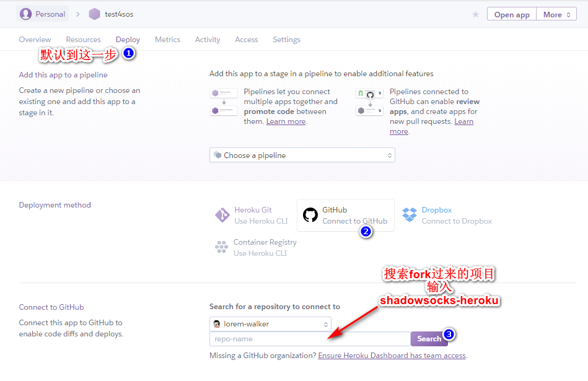Open the Choose a pipeline dropdown
Screen dimensions: 588x381
[302, 155]
